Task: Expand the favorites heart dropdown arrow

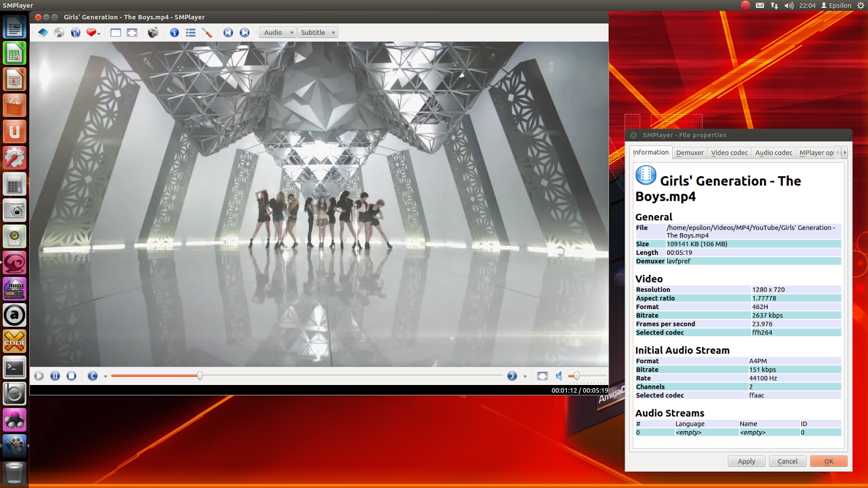Action: coord(99,34)
